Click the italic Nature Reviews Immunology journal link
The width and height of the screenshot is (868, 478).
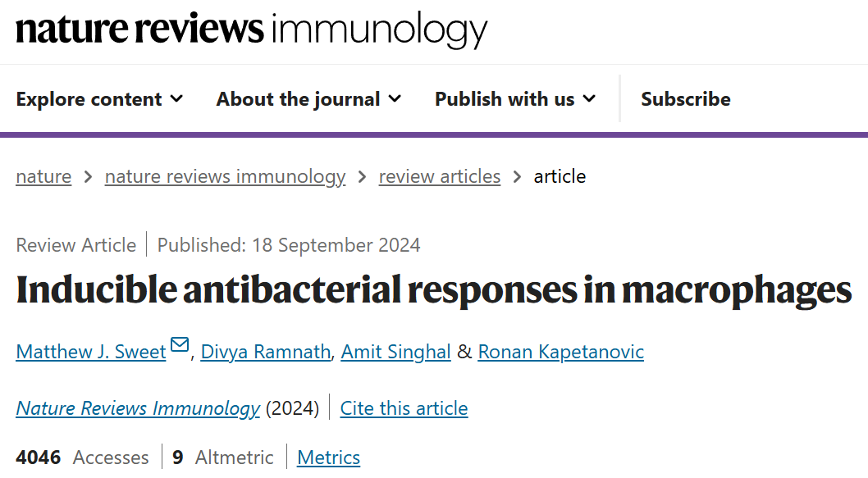(x=138, y=408)
